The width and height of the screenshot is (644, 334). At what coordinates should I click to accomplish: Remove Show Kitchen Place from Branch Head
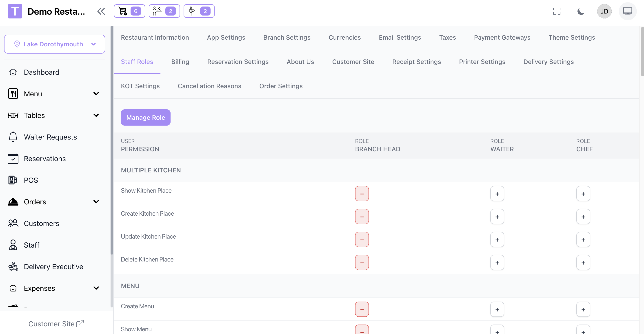coord(362,194)
